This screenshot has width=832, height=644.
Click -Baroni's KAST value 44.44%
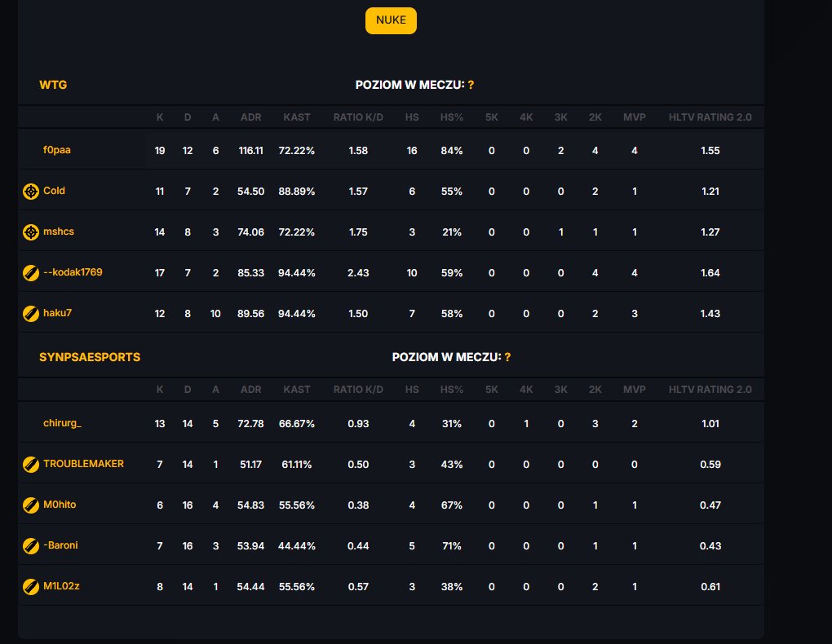pyautogui.click(x=297, y=546)
